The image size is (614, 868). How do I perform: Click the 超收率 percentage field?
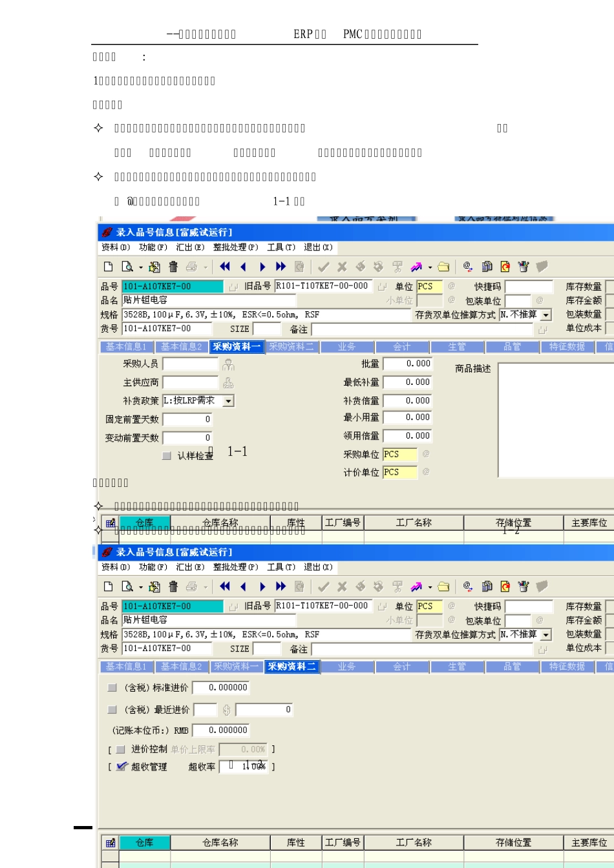(x=244, y=767)
